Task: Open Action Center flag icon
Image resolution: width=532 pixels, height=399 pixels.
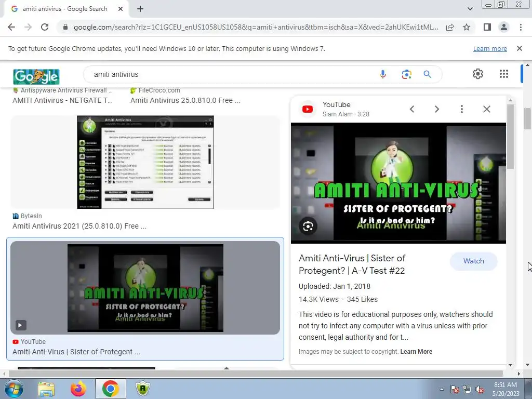Action: point(454,389)
